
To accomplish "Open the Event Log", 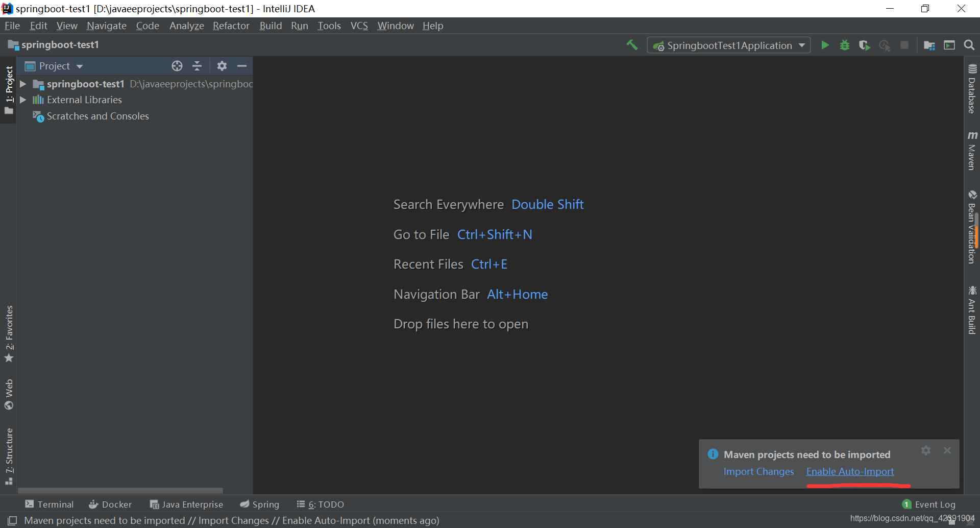I will coord(929,505).
